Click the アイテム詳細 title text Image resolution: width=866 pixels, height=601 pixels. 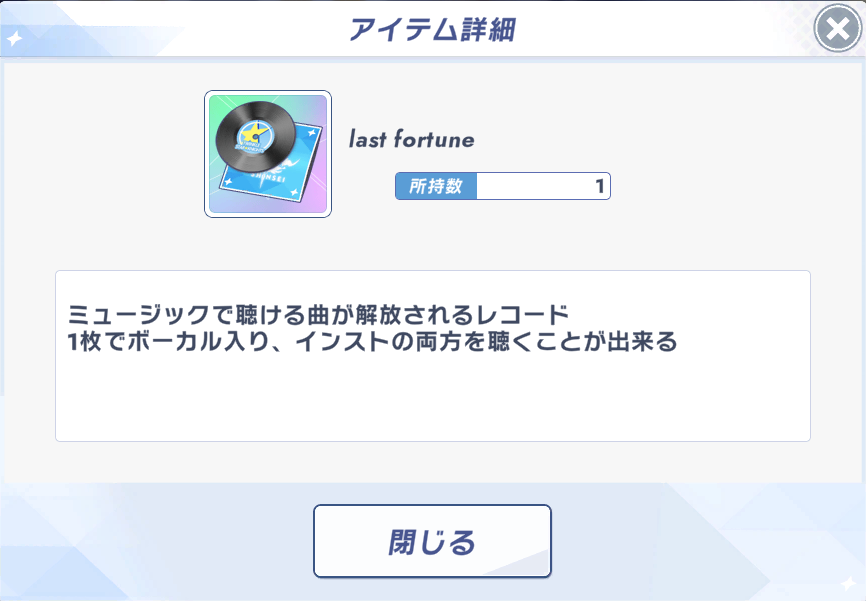coord(432,29)
